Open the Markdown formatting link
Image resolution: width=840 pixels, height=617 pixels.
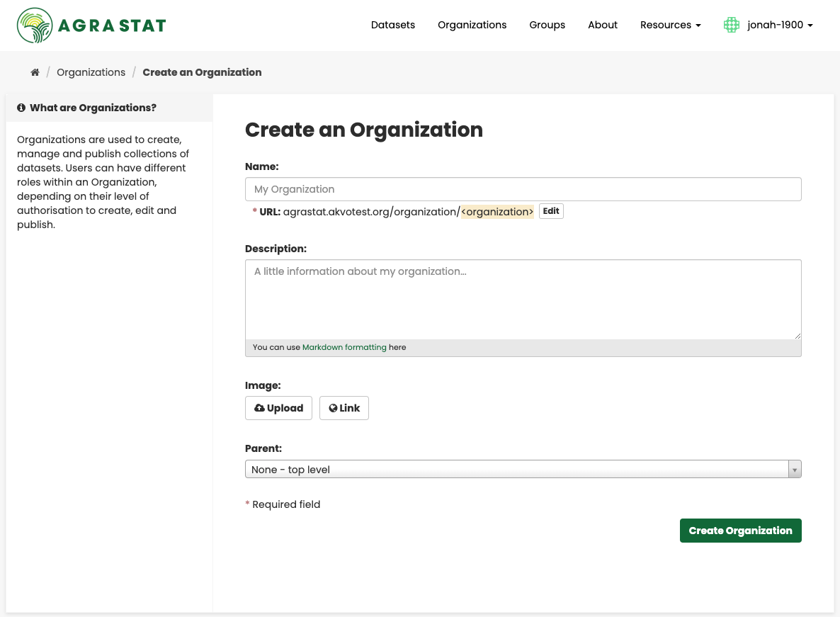click(x=344, y=347)
